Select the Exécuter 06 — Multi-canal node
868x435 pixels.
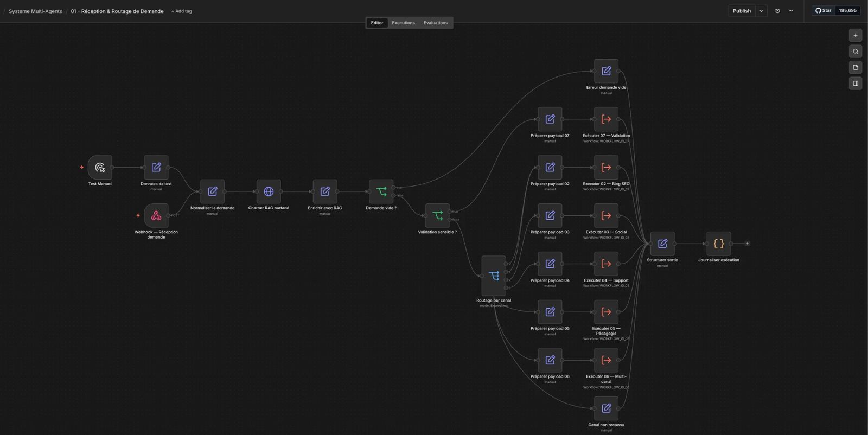pos(607,360)
